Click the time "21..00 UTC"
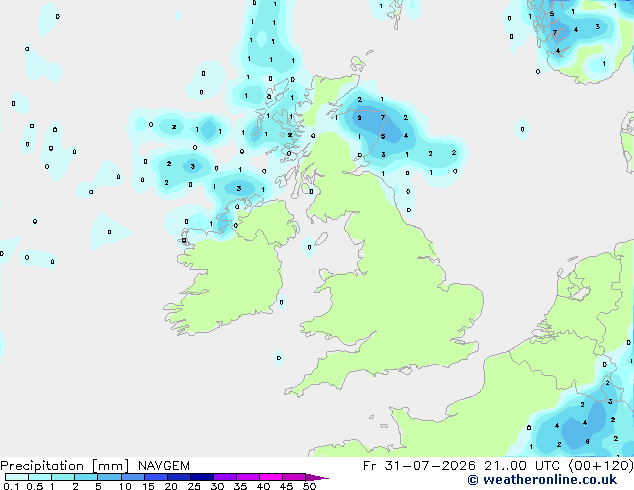Viewport: 634px width, 490px height. (x=522, y=466)
